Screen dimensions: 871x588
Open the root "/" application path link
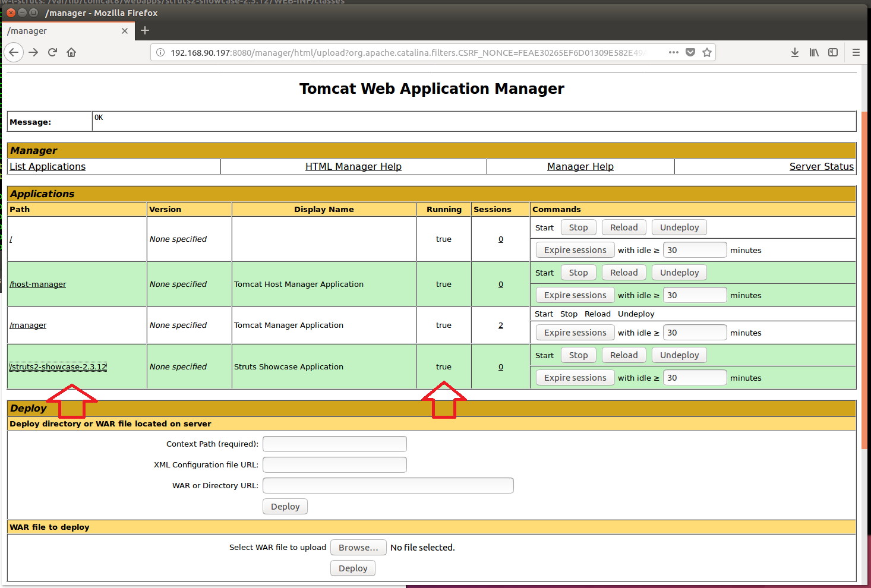click(11, 239)
